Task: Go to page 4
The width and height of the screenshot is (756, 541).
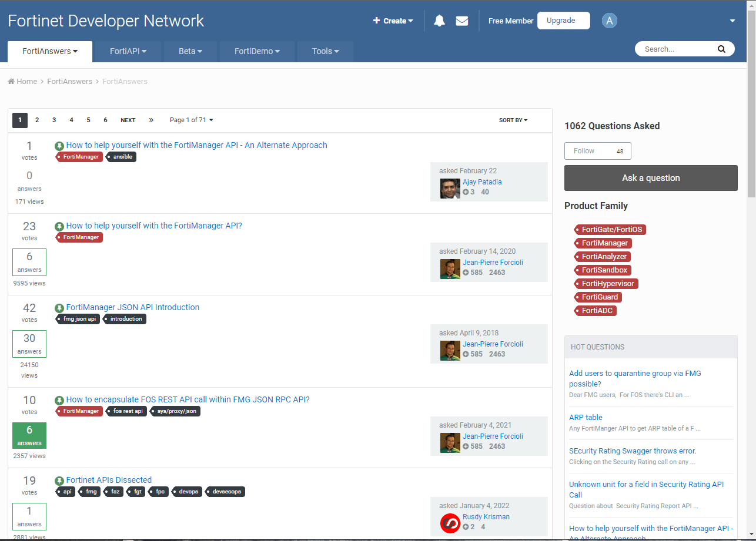Action: [71, 120]
